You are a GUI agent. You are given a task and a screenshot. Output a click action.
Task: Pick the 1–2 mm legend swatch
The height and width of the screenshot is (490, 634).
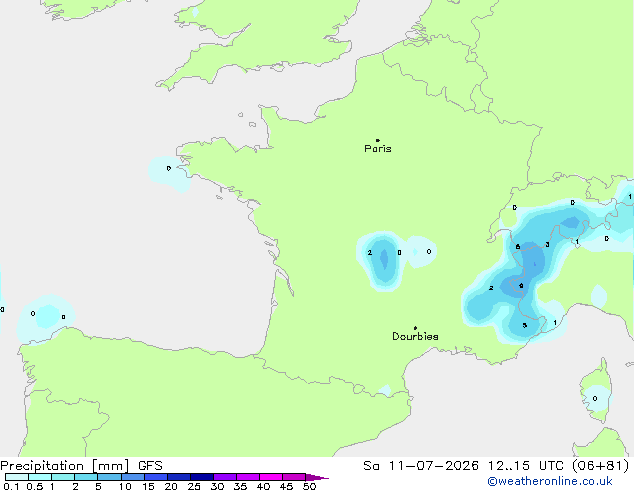coord(63,477)
